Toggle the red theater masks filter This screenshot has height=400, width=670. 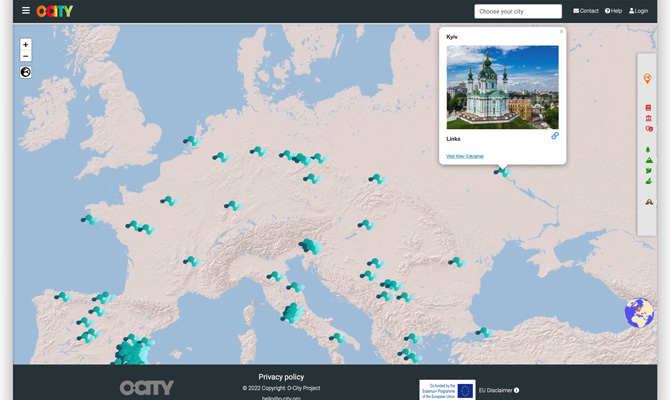pyautogui.click(x=649, y=129)
